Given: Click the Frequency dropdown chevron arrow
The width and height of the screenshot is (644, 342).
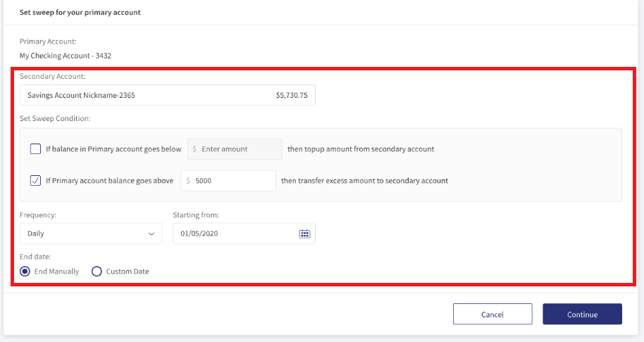Looking at the screenshot, I should (151, 234).
